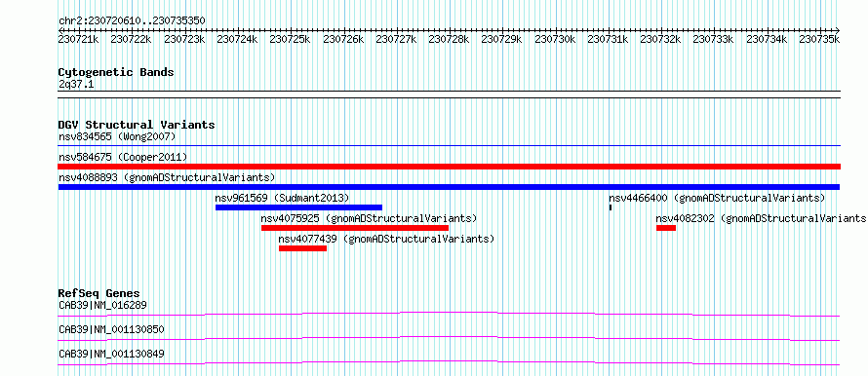Select the blue nsv961569 variant bar
The image size is (868, 376).
299,207
